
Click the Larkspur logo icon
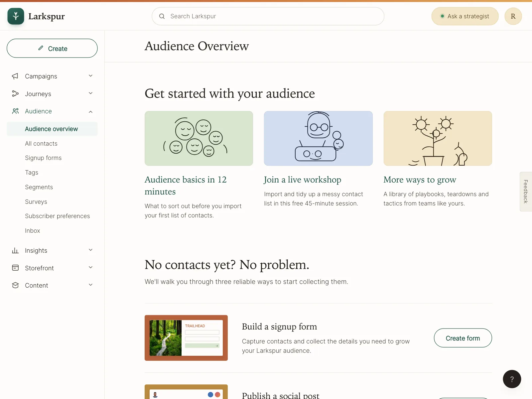(x=16, y=16)
